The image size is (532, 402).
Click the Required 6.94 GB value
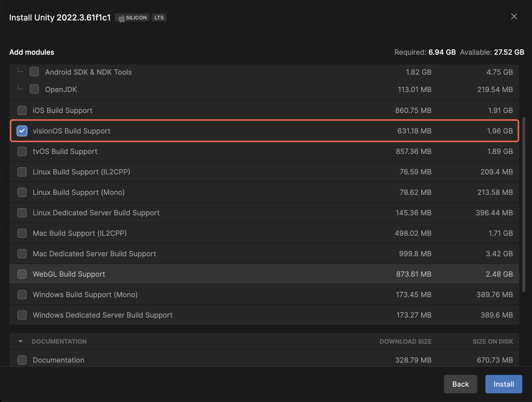click(442, 52)
